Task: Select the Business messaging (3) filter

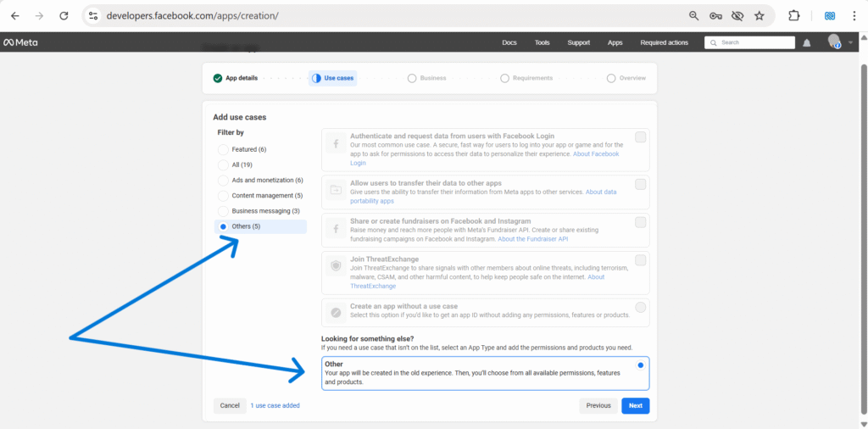Action: pyautogui.click(x=224, y=210)
